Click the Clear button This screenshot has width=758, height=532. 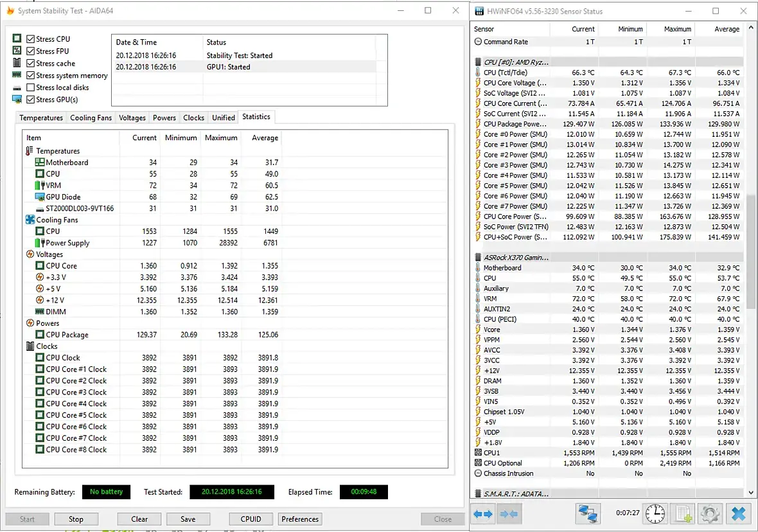tap(139, 519)
